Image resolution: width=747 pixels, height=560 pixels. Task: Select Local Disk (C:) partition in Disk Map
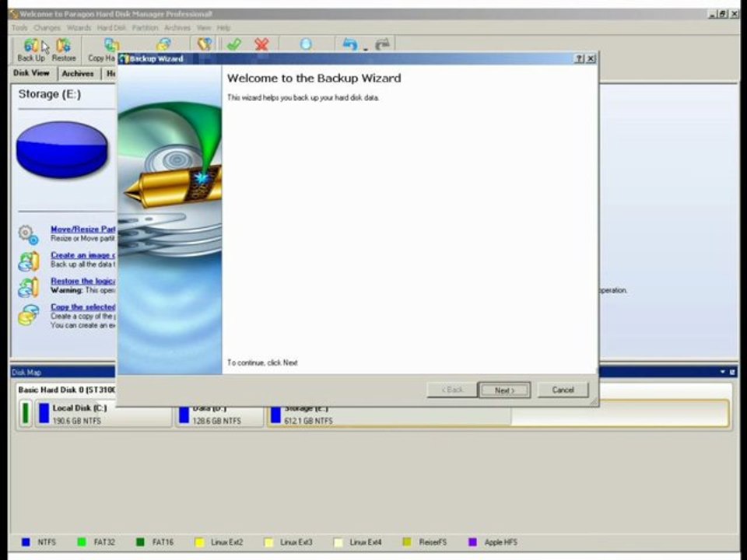[103, 414]
